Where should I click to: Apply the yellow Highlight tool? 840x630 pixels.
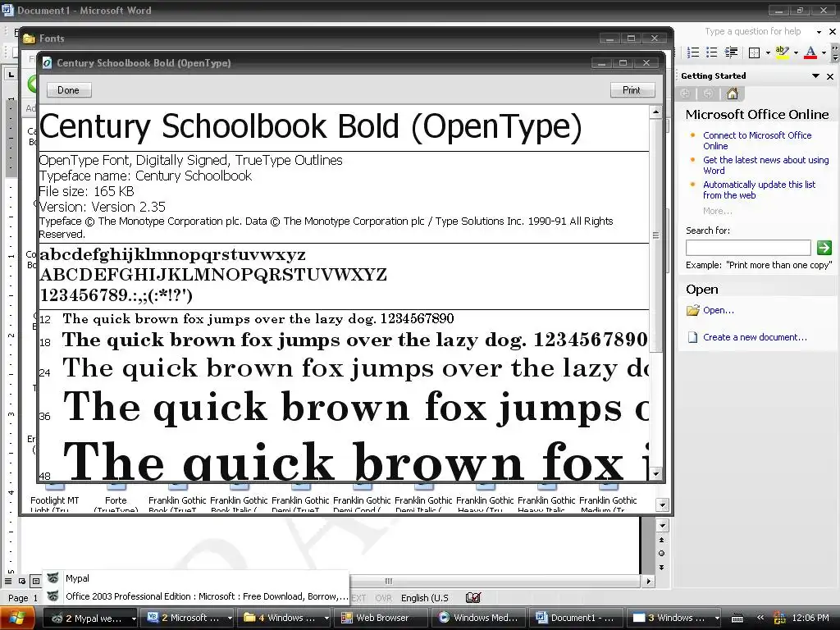[782, 52]
